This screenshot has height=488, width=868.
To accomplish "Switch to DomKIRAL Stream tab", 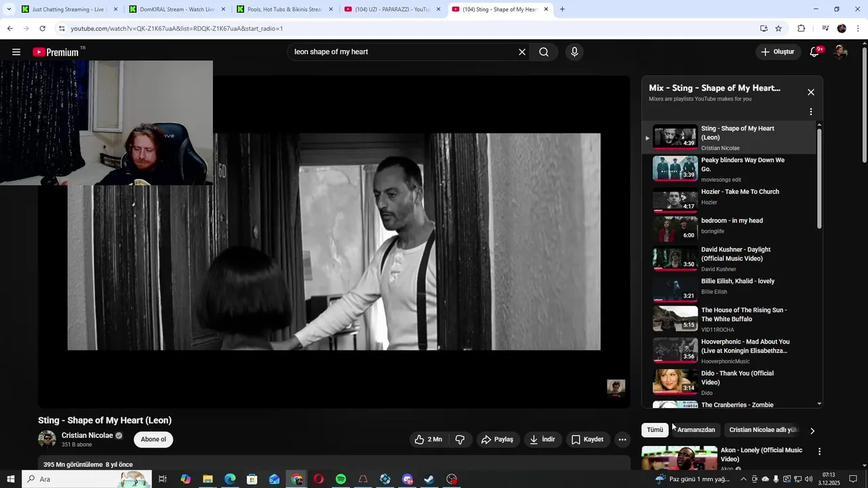I will (177, 9).
